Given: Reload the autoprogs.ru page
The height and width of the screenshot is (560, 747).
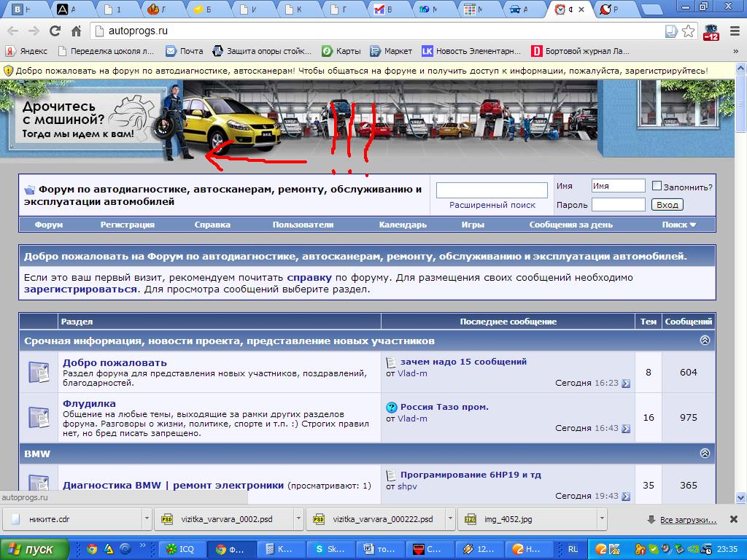Looking at the screenshot, I should tap(55, 31).
